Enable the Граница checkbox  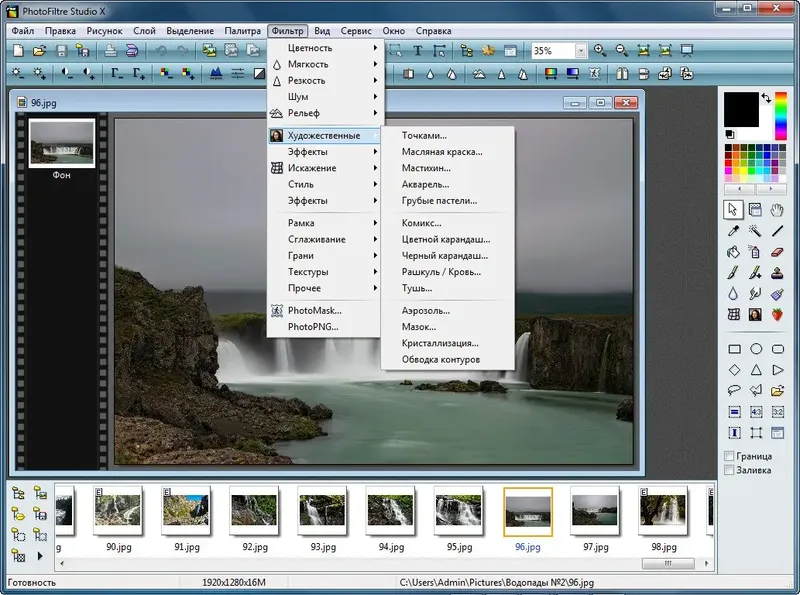(x=729, y=456)
